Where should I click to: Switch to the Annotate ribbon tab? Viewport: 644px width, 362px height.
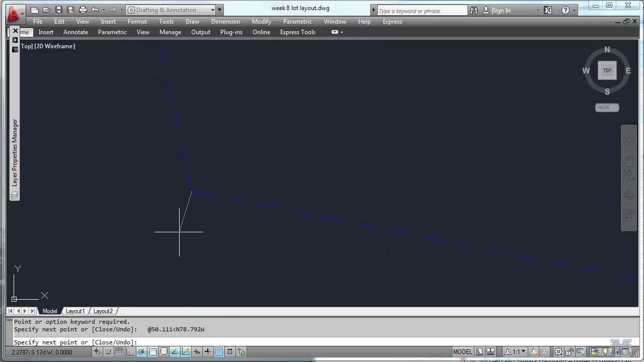click(75, 32)
